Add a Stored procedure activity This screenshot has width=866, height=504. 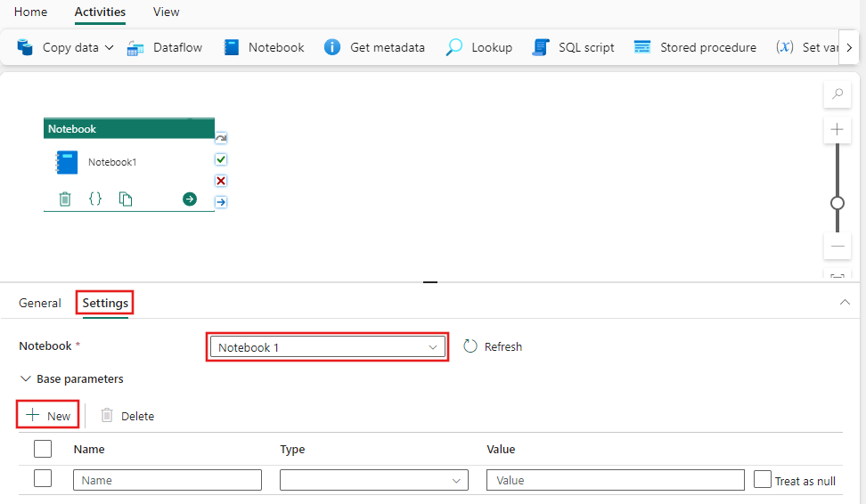[x=695, y=47]
